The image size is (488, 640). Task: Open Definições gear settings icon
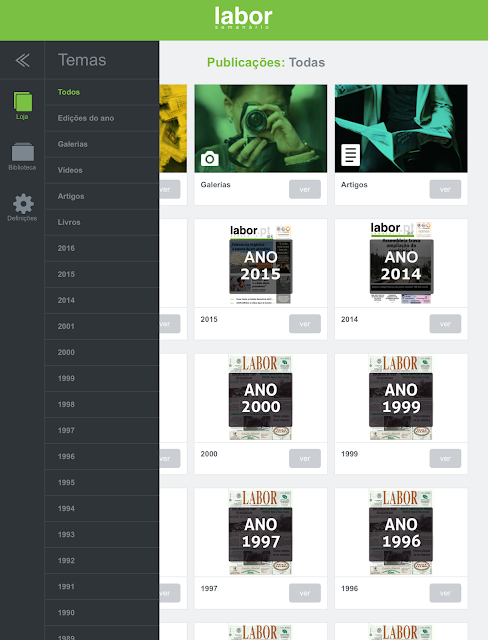pyautogui.click(x=22, y=207)
